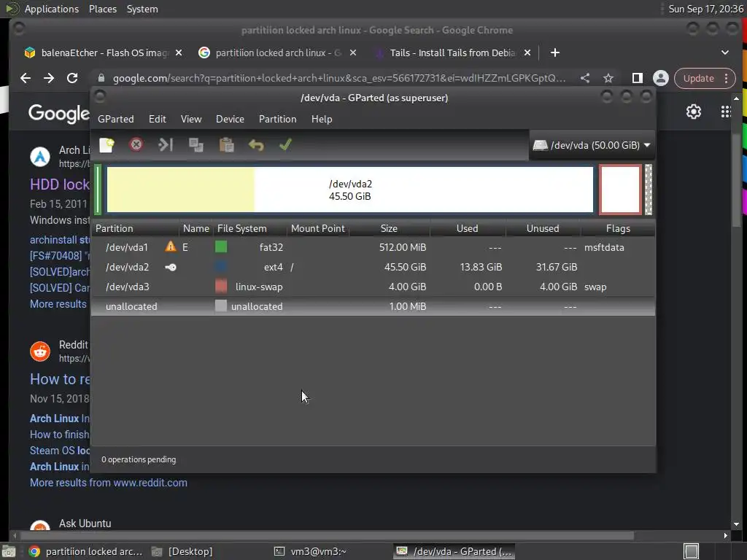Open a new Chrome tab
The width and height of the screenshot is (747, 560).
pos(555,52)
